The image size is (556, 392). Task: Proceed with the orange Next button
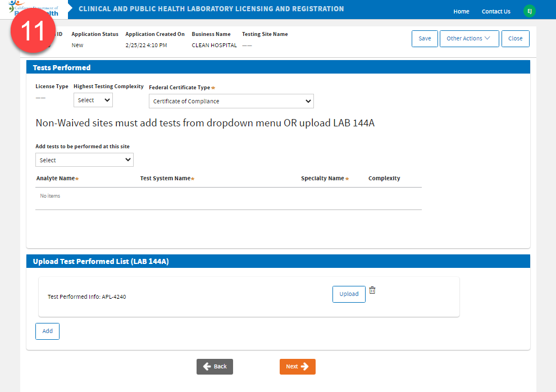[297, 367]
